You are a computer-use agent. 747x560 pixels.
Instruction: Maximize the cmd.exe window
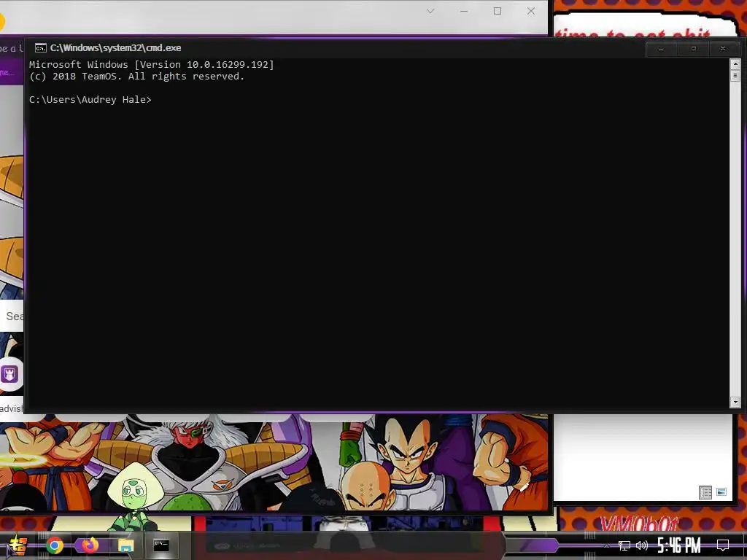pos(693,49)
